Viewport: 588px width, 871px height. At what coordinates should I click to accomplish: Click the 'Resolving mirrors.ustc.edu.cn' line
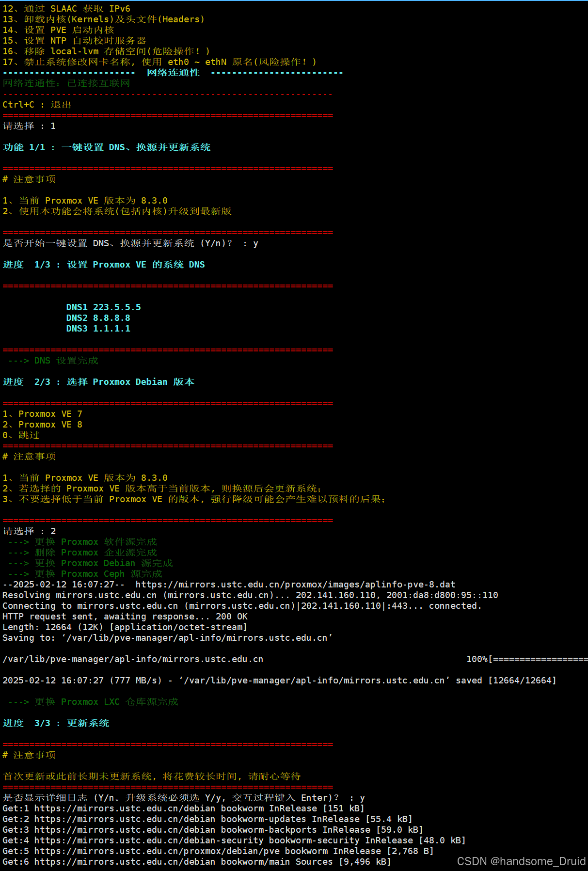pos(250,595)
